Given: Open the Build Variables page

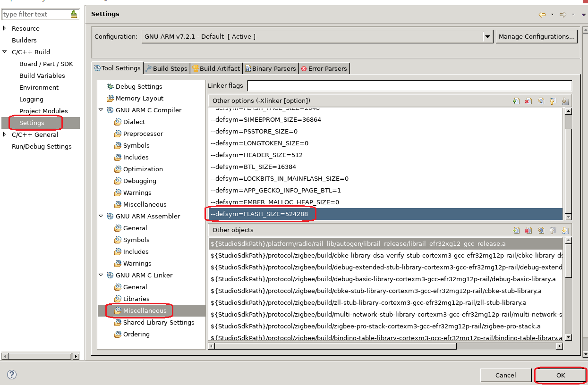Looking at the screenshot, I should coord(42,75).
